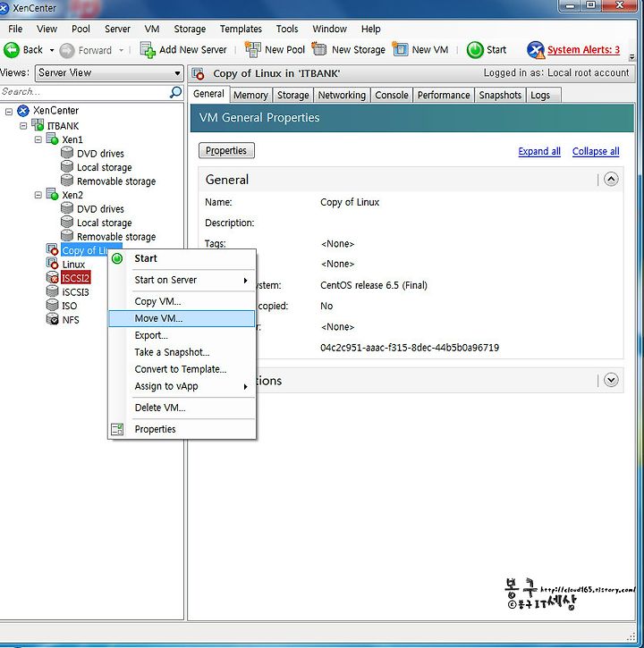
Task: Click the search magnifier icon
Action: (x=176, y=92)
